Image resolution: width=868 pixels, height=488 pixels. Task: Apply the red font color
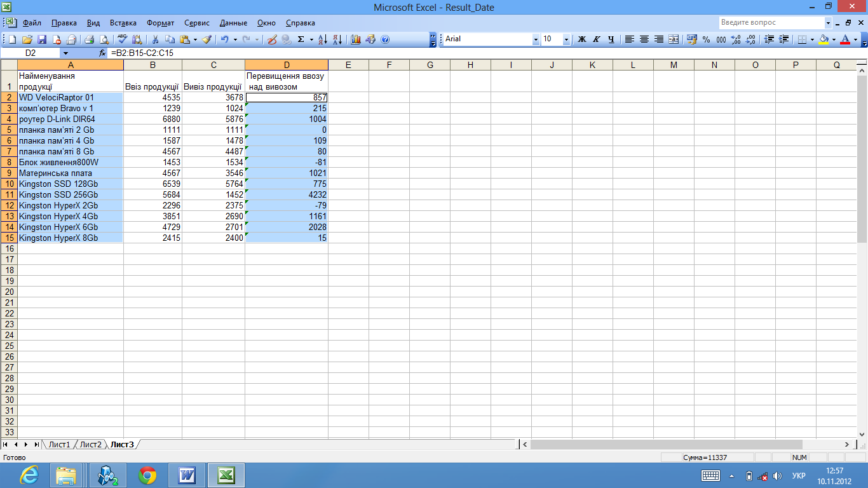844,39
